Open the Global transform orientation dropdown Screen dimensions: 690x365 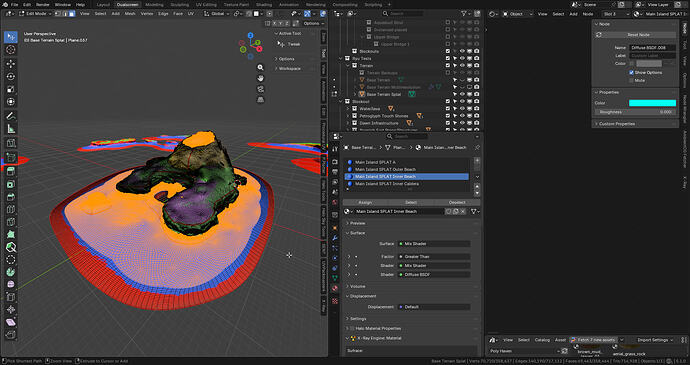217,14
